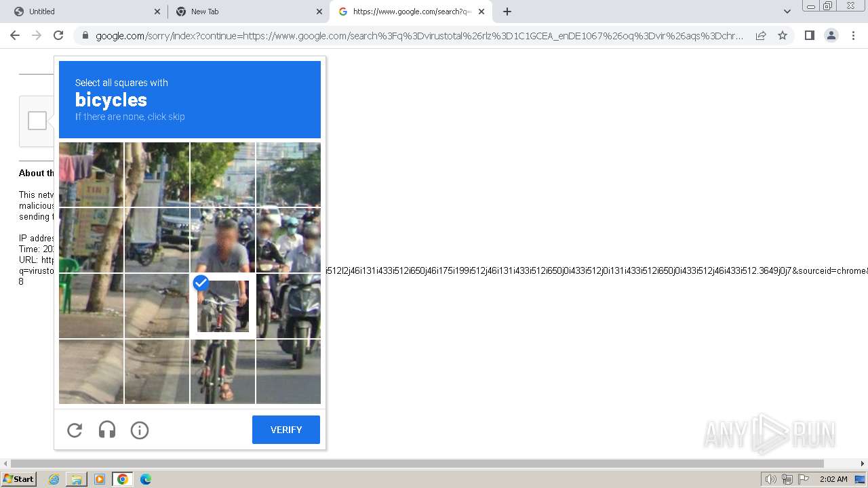Select the top-right tile with distant traffic

[x=288, y=174]
